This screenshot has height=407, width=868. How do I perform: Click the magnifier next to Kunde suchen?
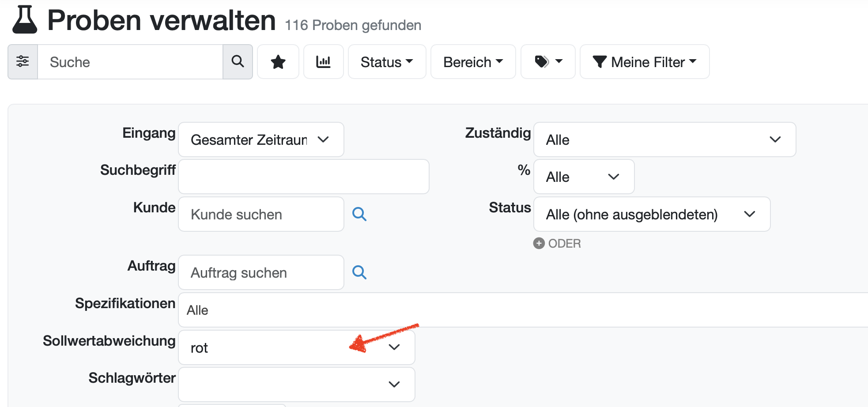pyautogui.click(x=359, y=214)
